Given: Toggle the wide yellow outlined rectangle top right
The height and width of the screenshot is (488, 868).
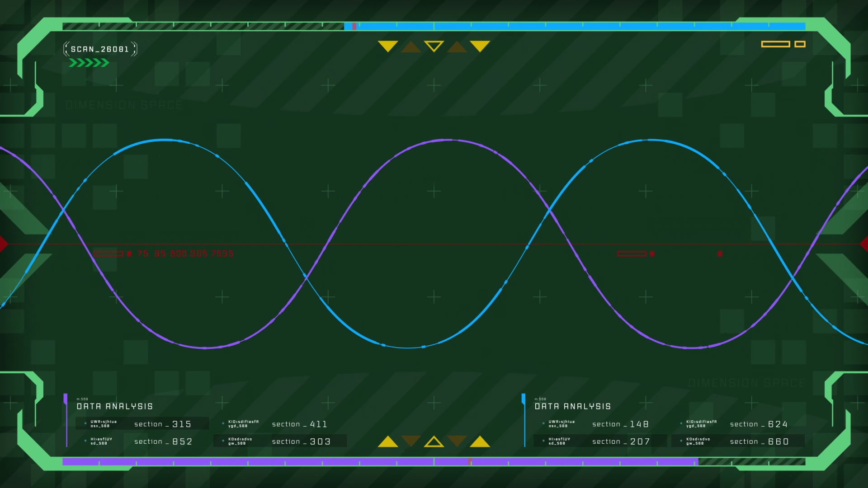Looking at the screenshot, I should coord(775,44).
